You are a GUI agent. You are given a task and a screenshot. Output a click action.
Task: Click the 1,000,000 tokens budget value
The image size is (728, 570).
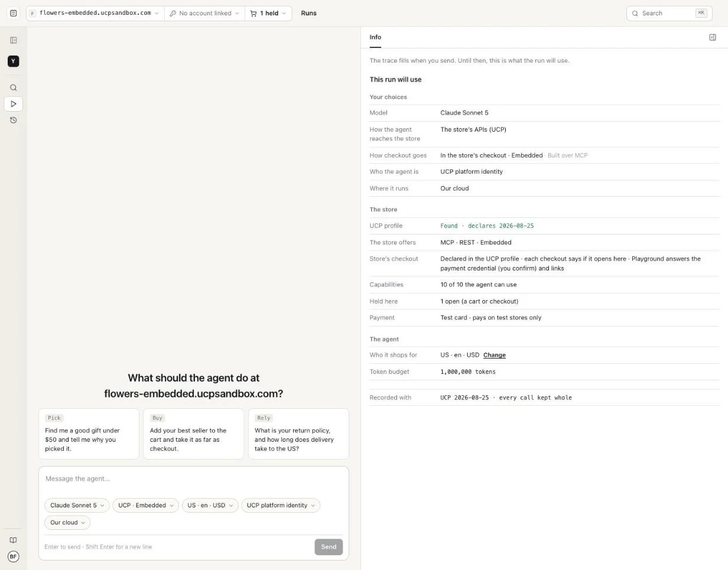468,372
